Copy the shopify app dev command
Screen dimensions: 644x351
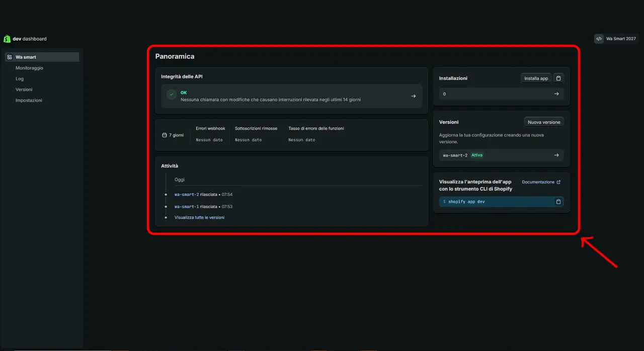click(x=558, y=202)
